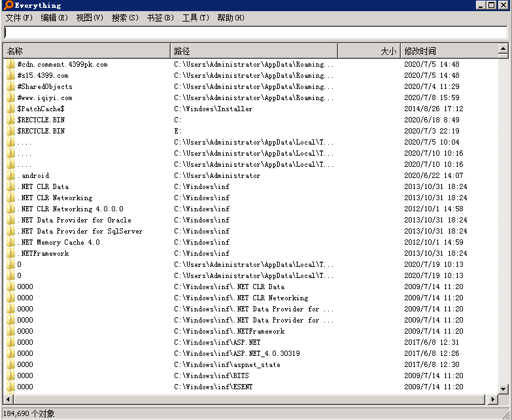Screen dimensions: 512x420
Task: Click folder icon of $RECYCLE.BIN on E:
Action: coord(10,131)
